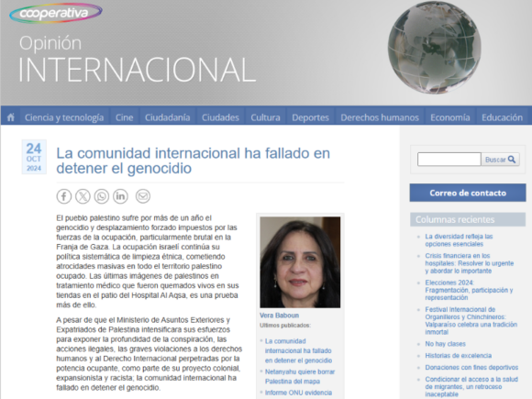Screen dimensions: 532x399
Task: Click the 'INTERNACIONAL' banner title
Action: pyautogui.click(x=137, y=71)
